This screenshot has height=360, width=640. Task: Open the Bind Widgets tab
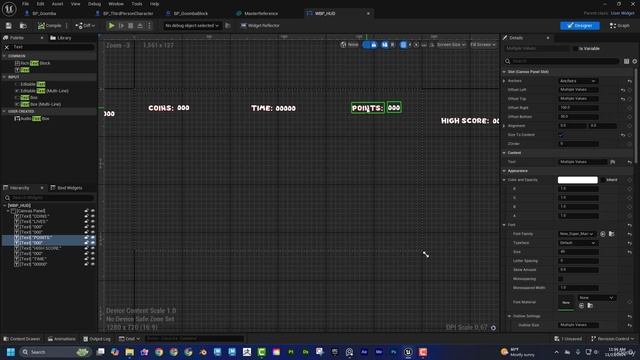tap(67, 188)
